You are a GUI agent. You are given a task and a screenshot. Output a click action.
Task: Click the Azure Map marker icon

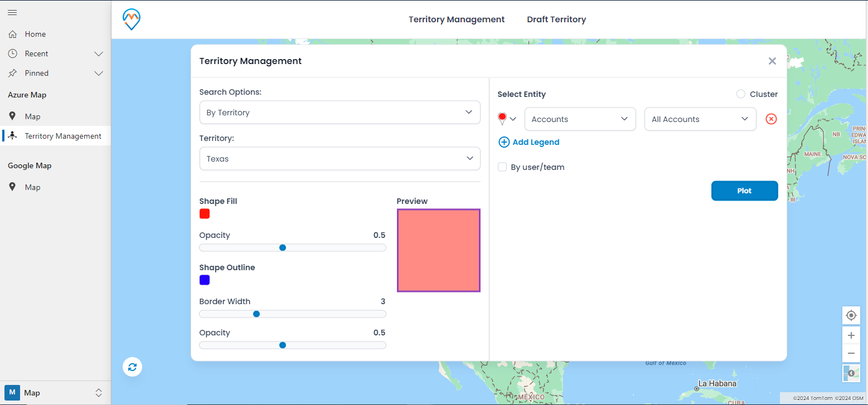point(12,116)
